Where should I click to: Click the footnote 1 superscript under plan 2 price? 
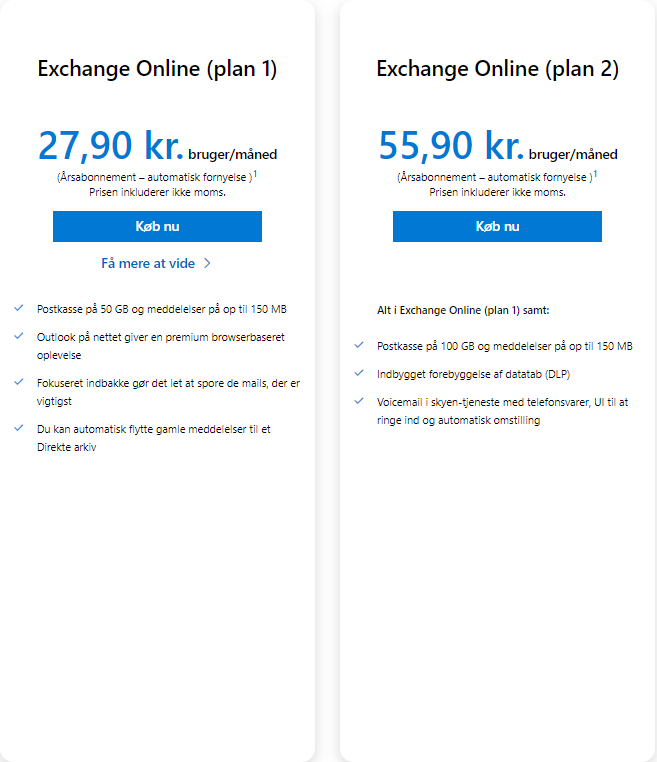coord(596,174)
